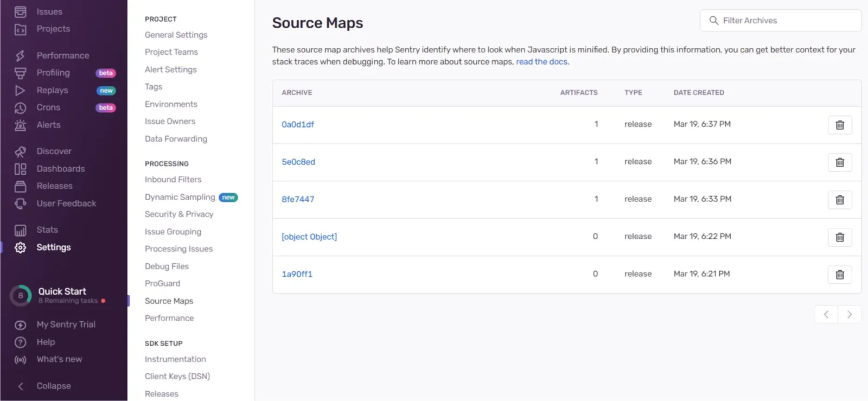Click the Source Maps page heading
Image resolution: width=868 pixels, height=401 pixels.
[x=317, y=23]
